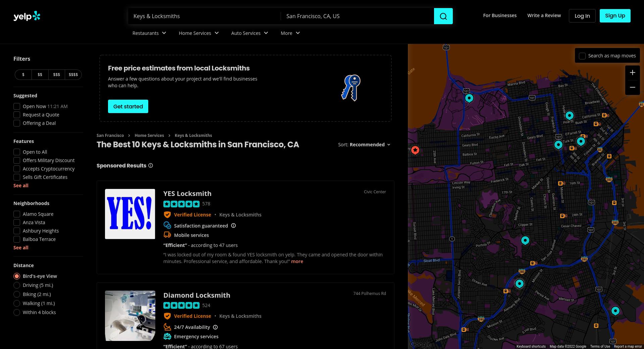Expand the Home Services menu
Screen dimensions: 644x349
(199, 33)
